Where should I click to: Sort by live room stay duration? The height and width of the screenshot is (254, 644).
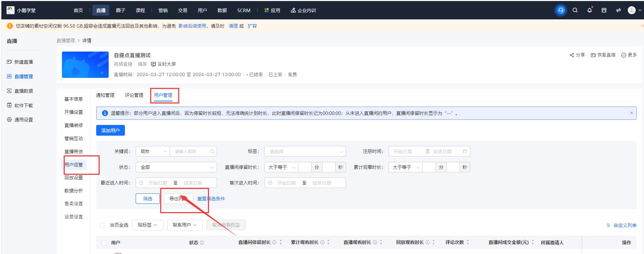coord(281,243)
